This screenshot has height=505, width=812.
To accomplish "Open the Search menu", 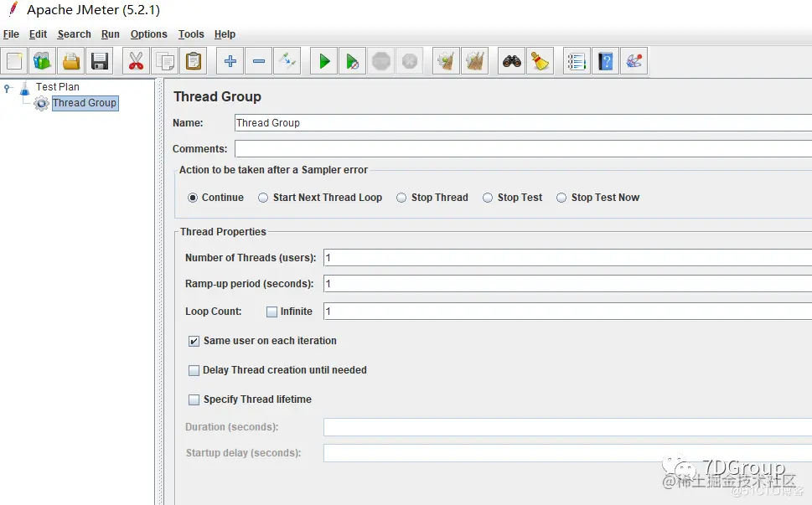I will (x=74, y=34).
